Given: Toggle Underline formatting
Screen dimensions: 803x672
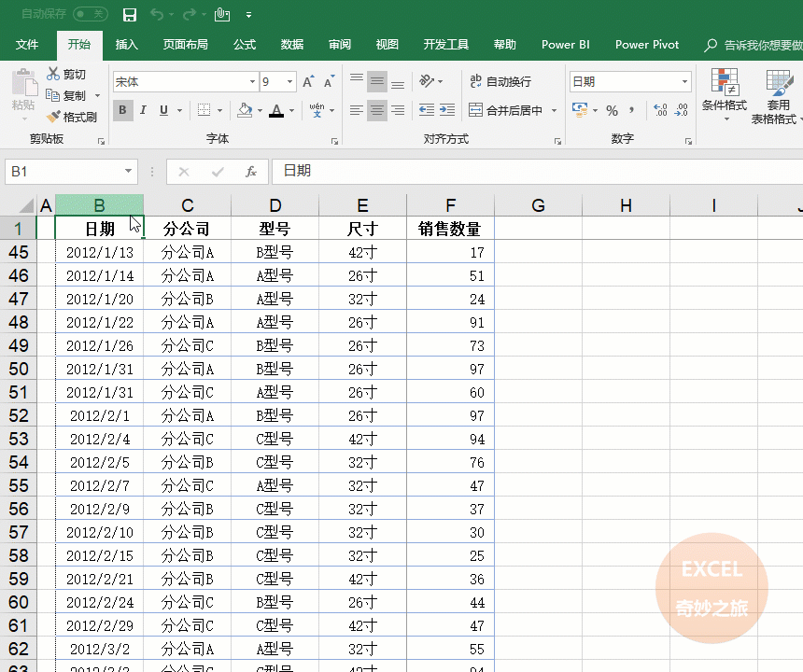Looking at the screenshot, I should [x=164, y=110].
